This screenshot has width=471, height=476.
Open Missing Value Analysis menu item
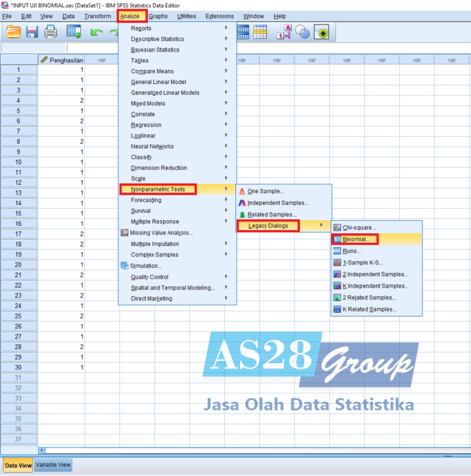[161, 232]
